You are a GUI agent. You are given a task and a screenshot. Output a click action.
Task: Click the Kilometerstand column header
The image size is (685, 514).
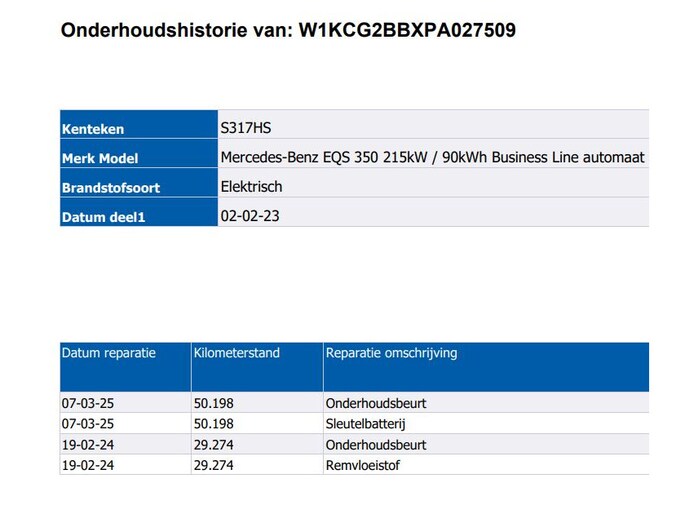237,353
